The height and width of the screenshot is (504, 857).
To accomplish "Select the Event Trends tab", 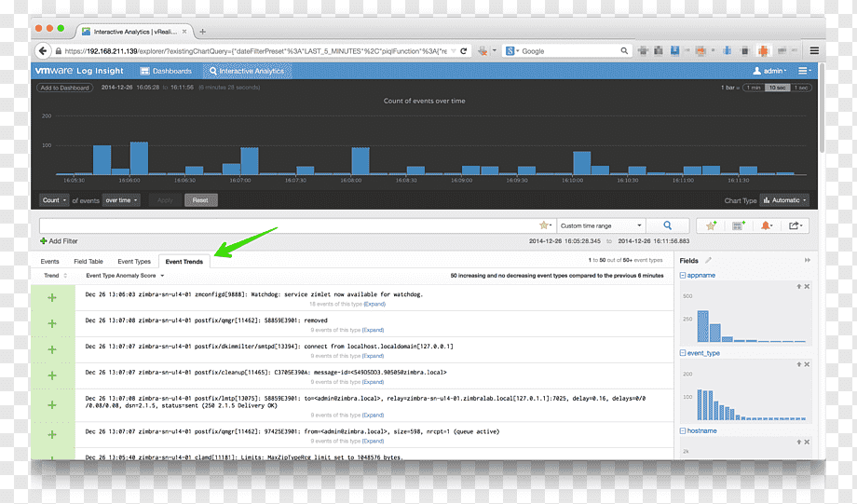I will pyautogui.click(x=184, y=262).
